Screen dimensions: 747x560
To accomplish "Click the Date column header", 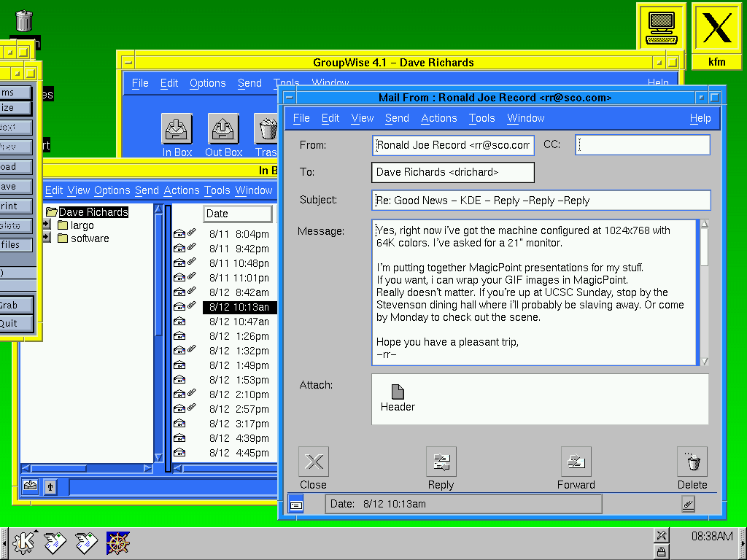I will [237, 214].
